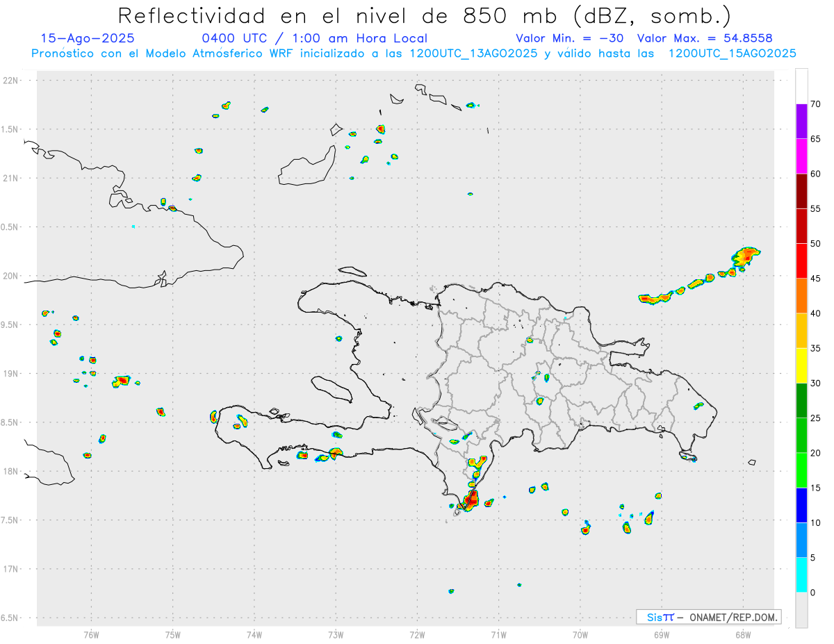Viewport: 834px width, 644px height.
Task: Pick the orange 40–45 dBZ color band
Action: click(x=801, y=296)
